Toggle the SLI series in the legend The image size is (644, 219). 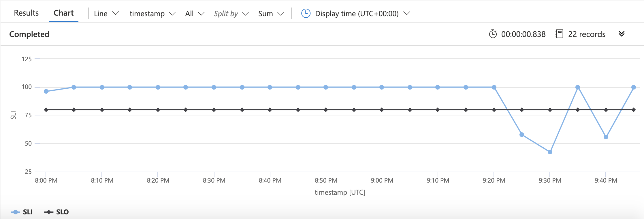22,212
